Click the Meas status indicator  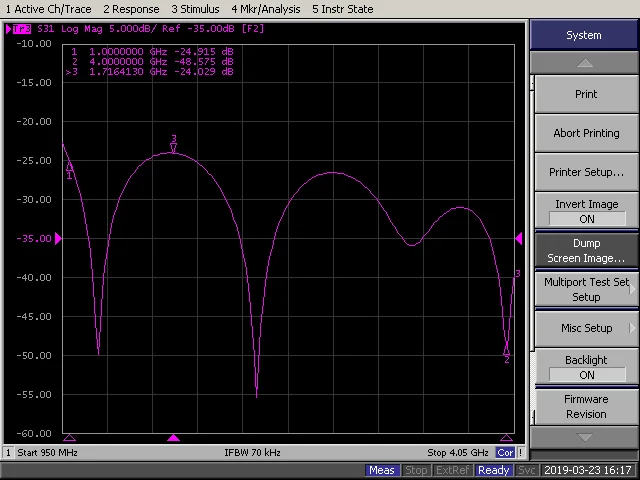[382, 470]
